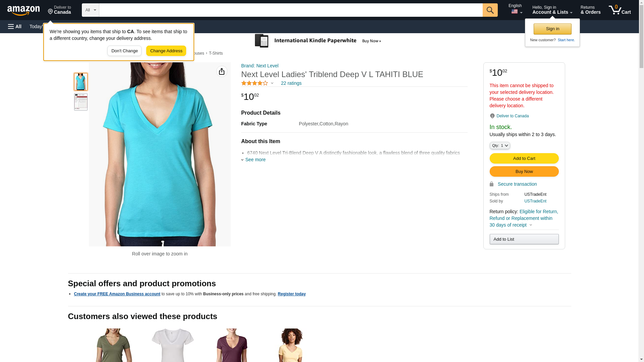The image size is (644, 362).
Task: Click the share icon on product image
Action: (x=222, y=71)
